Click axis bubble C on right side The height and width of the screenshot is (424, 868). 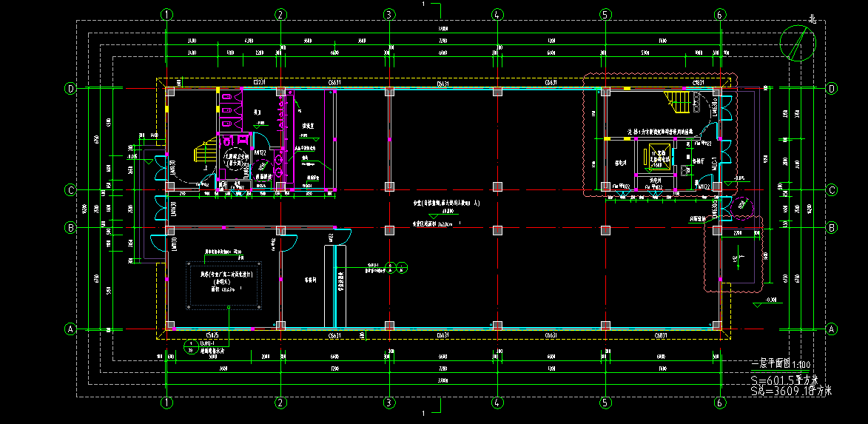tap(831, 190)
